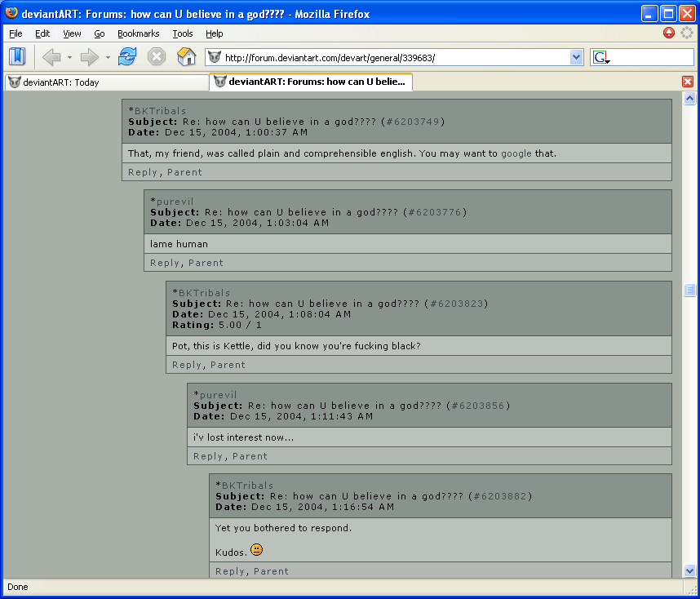Viewport: 700px width, 599px height.
Task: Open the google link in BKTribals' post
Action: point(516,153)
